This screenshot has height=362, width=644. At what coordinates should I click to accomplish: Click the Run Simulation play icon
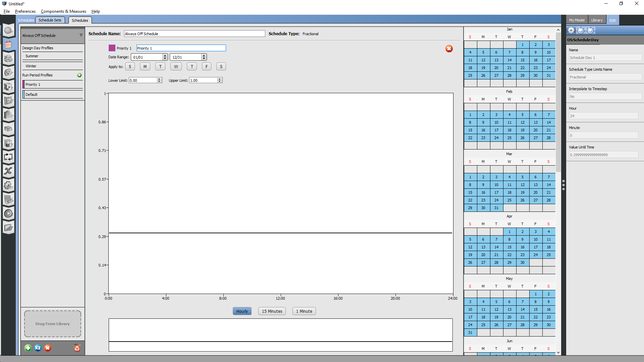[8, 213]
